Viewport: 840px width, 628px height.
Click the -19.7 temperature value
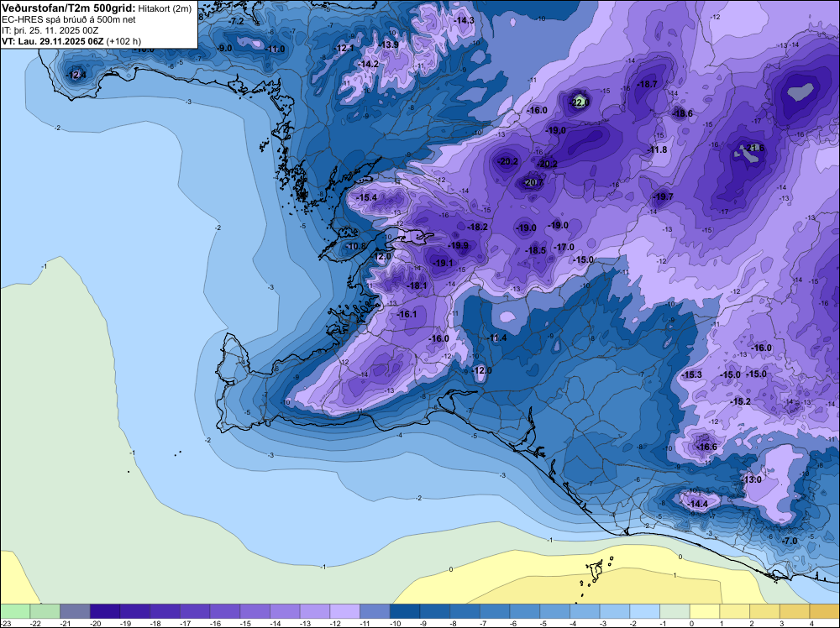click(x=664, y=196)
